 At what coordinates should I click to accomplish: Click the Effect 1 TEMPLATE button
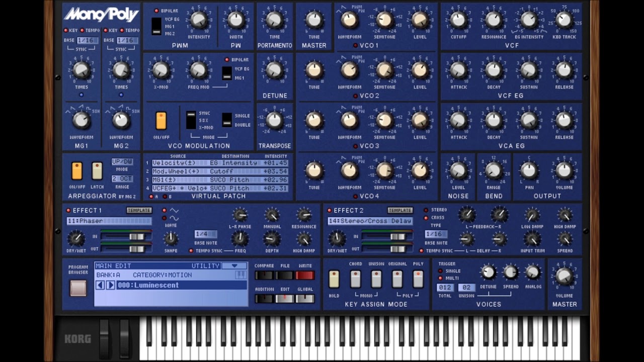[x=139, y=210]
